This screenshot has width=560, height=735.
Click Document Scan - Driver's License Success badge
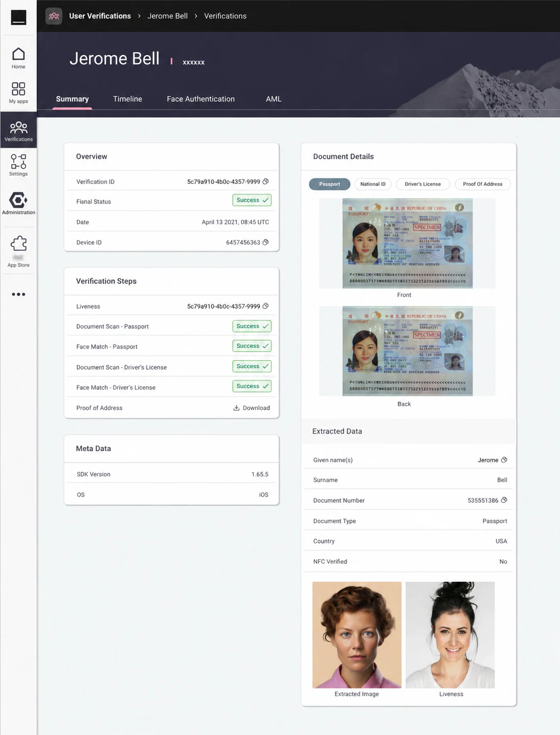[x=252, y=366]
